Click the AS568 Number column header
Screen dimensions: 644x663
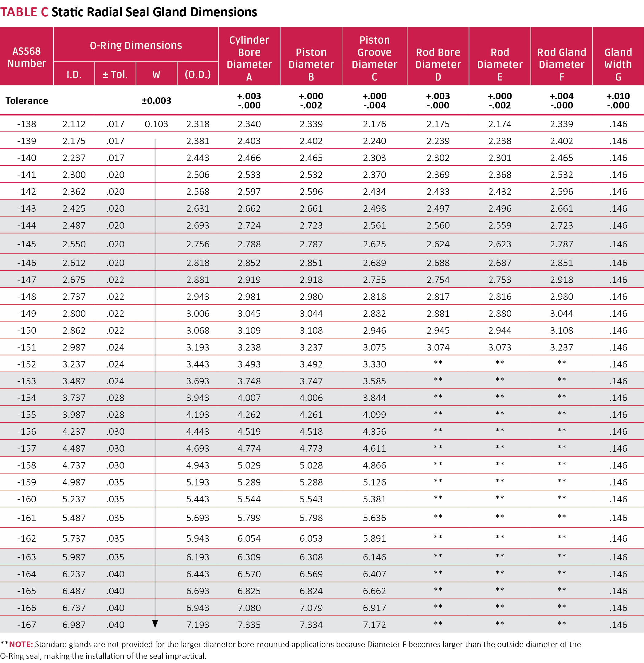pyautogui.click(x=26, y=57)
